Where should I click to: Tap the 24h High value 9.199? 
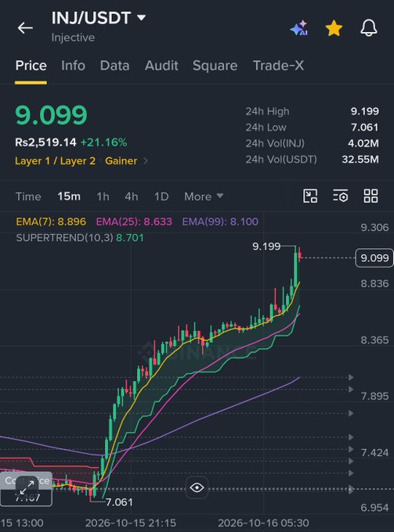click(365, 111)
